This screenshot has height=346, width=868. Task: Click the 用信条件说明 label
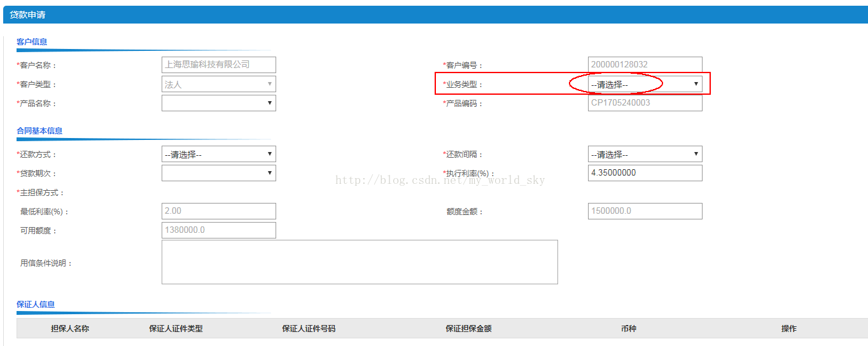point(46,263)
